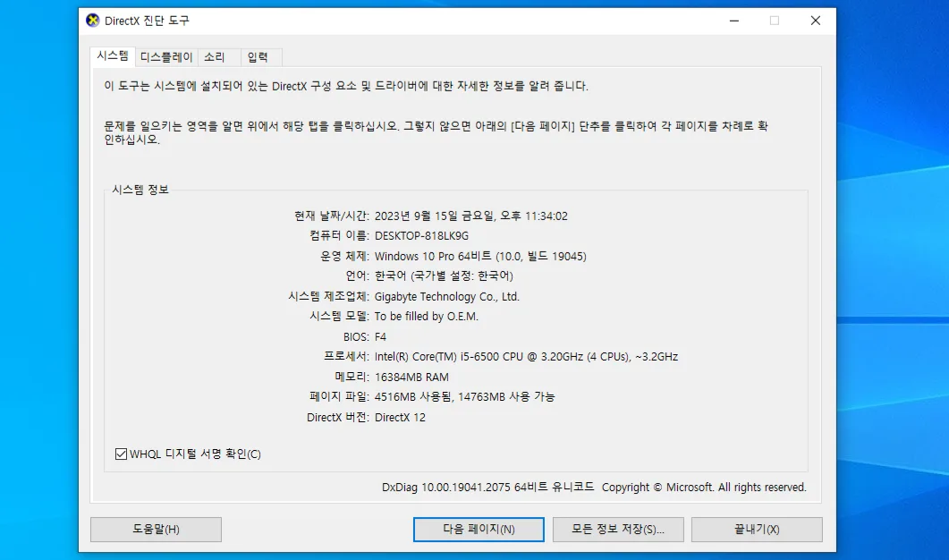Click the 컴퓨터 이름: label

pos(339,235)
